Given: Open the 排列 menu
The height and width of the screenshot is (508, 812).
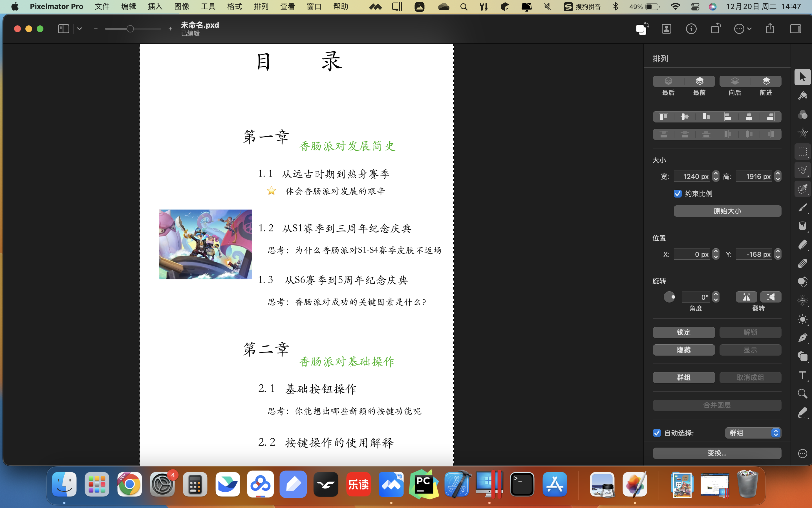Looking at the screenshot, I should (261, 7).
